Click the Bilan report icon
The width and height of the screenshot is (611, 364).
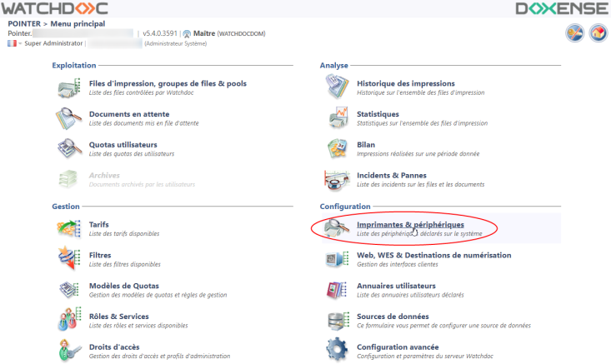click(x=336, y=149)
